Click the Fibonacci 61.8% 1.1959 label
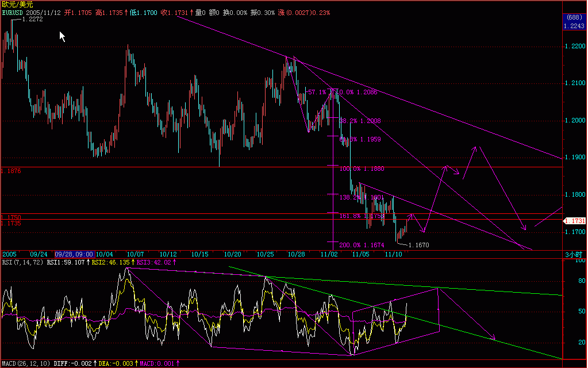The image size is (588, 368). pyautogui.click(x=360, y=139)
